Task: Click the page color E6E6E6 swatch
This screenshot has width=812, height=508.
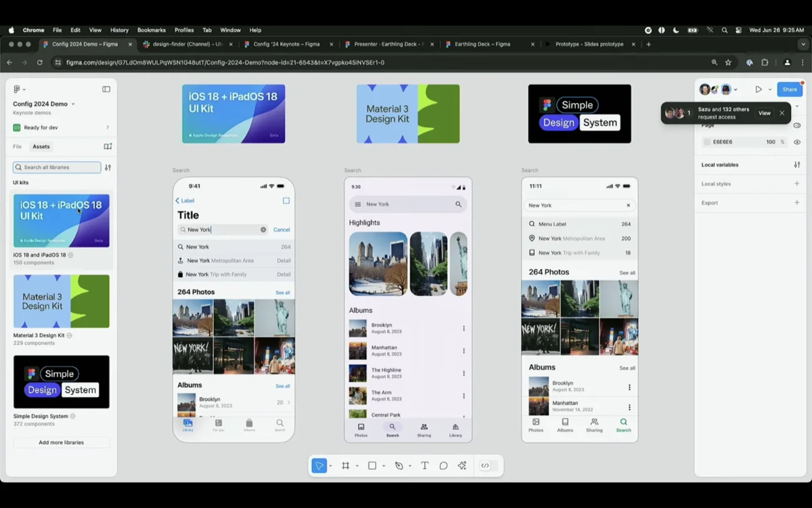Action: 707,142
